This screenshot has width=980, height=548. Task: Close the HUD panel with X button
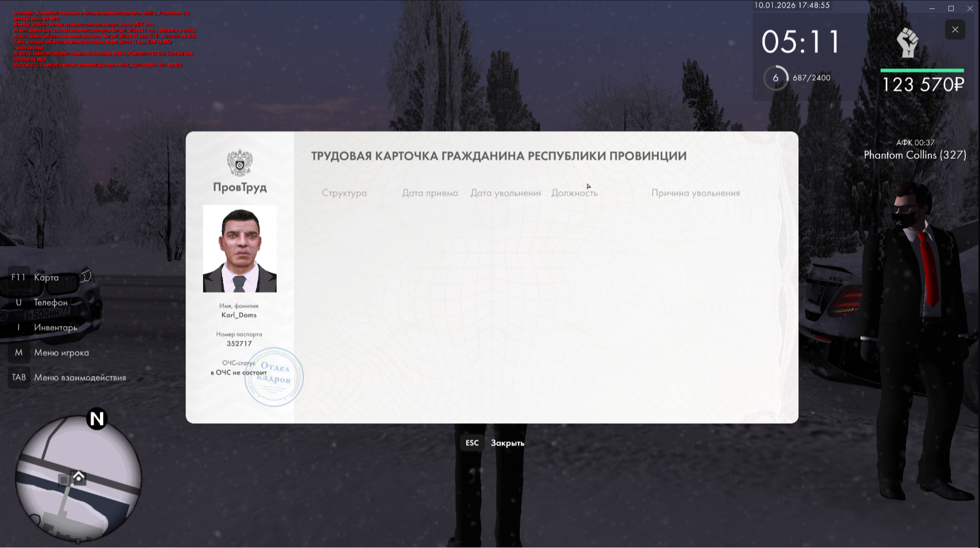pyautogui.click(x=955, y=29)
